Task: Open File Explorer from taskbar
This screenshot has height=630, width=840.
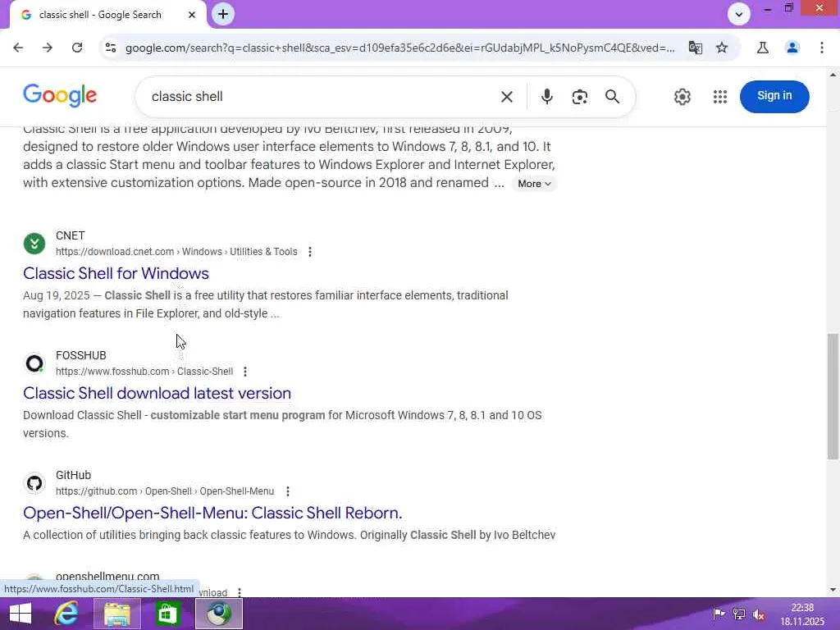Action: [x=117, y=614]
